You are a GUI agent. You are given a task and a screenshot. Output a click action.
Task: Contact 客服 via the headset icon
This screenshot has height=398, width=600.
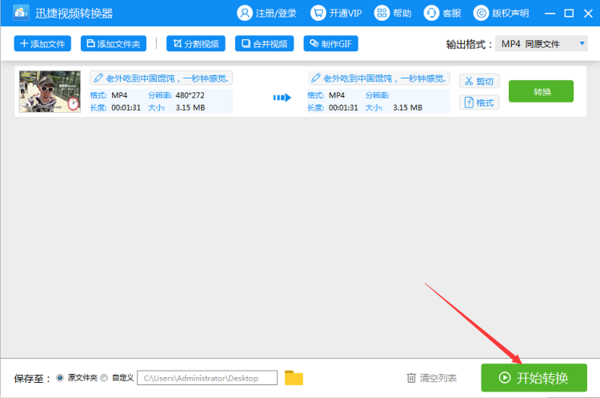(x=431, y=13)
